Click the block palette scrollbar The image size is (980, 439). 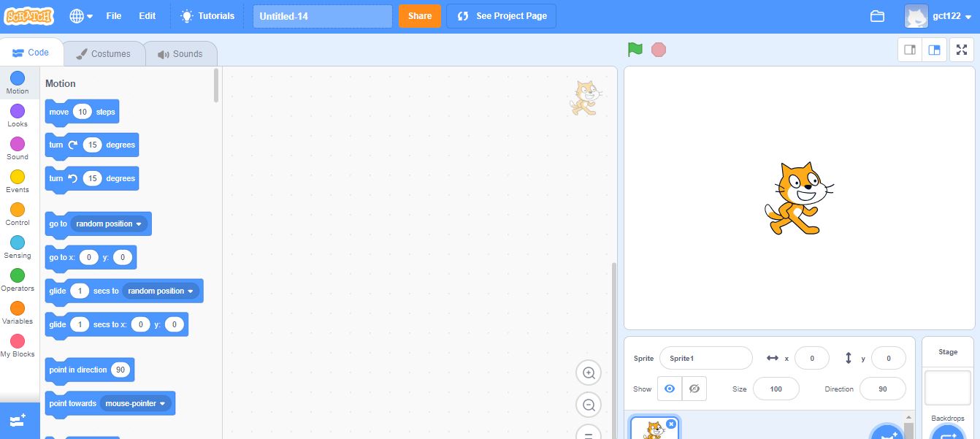216,85
